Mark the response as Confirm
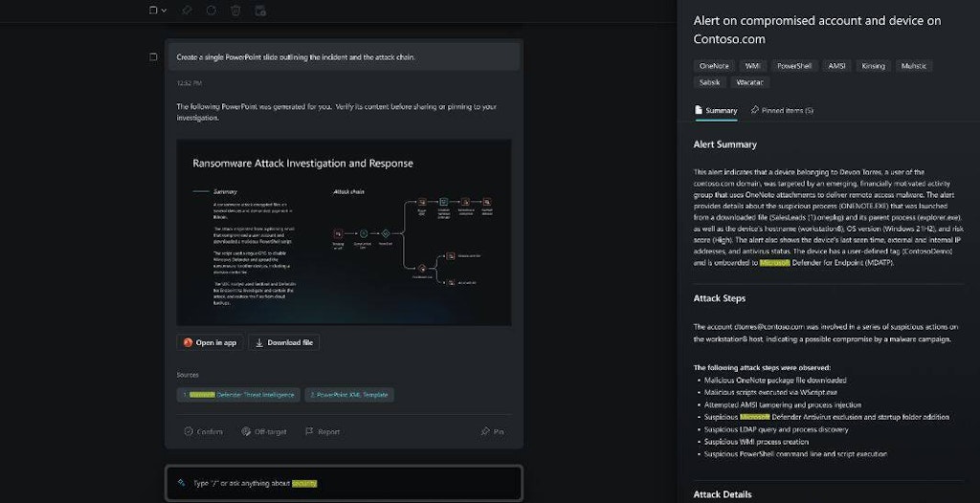Viewport: 980px width, 503px height. (x=203, y=432)
